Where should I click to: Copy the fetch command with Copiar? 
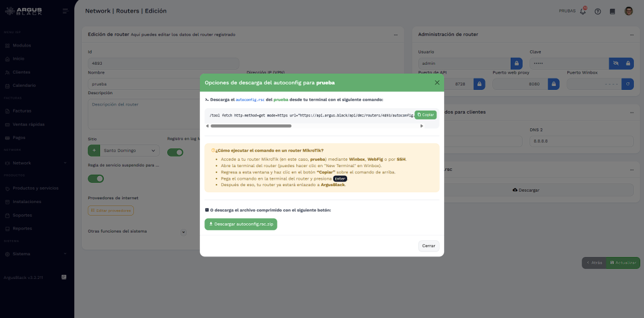coord(426,115)
